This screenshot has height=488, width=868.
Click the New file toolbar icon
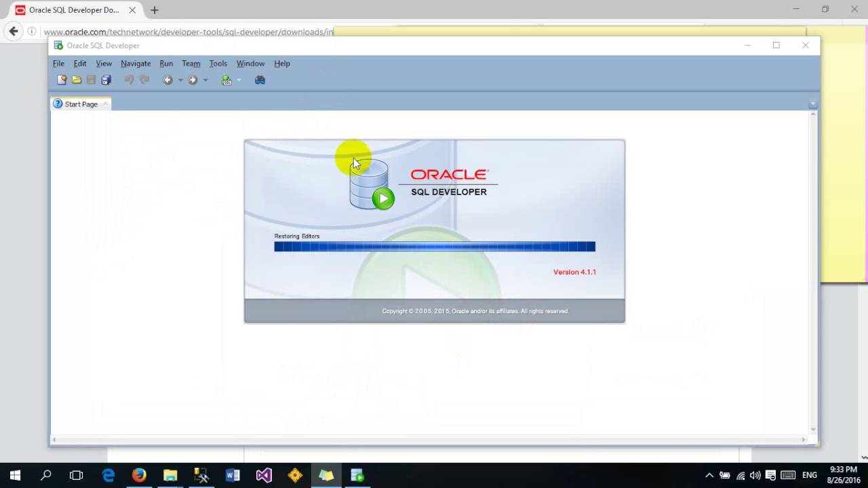click(62, 80)
